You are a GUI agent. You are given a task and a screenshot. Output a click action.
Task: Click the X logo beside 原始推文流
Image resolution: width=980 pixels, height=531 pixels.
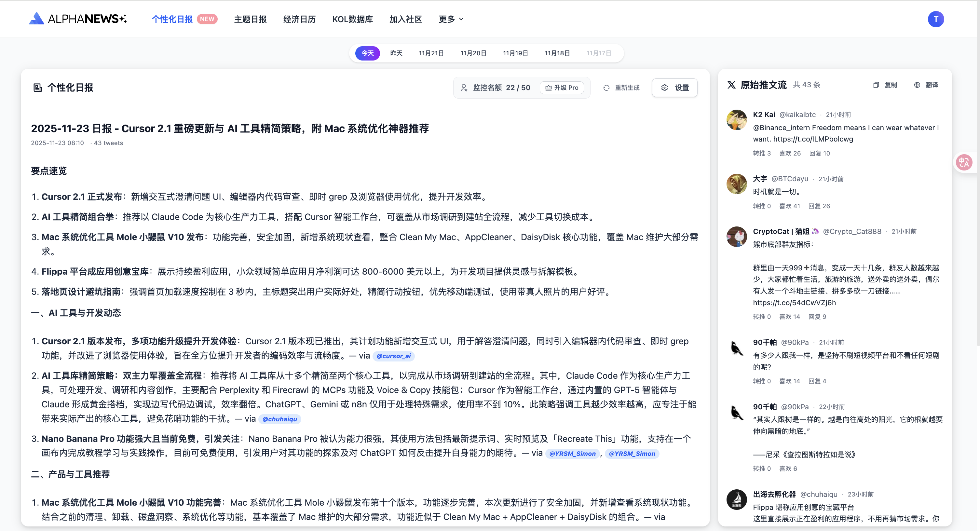731,85
